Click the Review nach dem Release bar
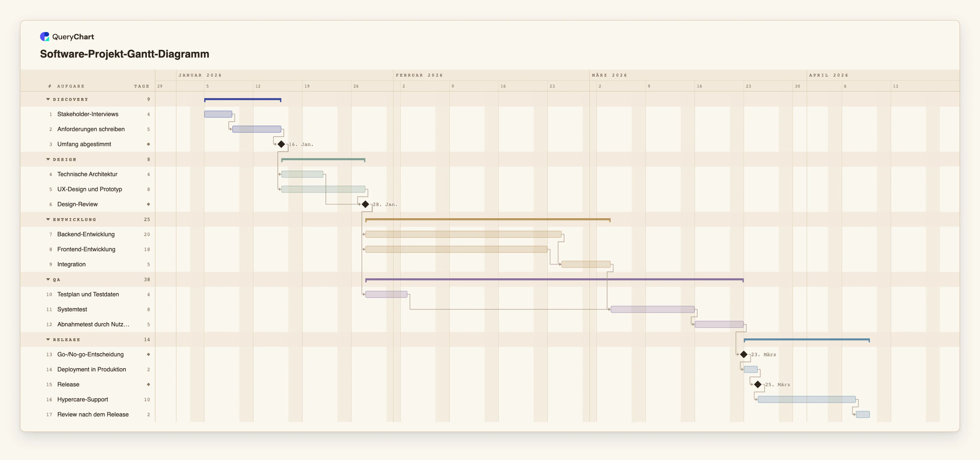The image size is (980, 460). tap(863, 414)
